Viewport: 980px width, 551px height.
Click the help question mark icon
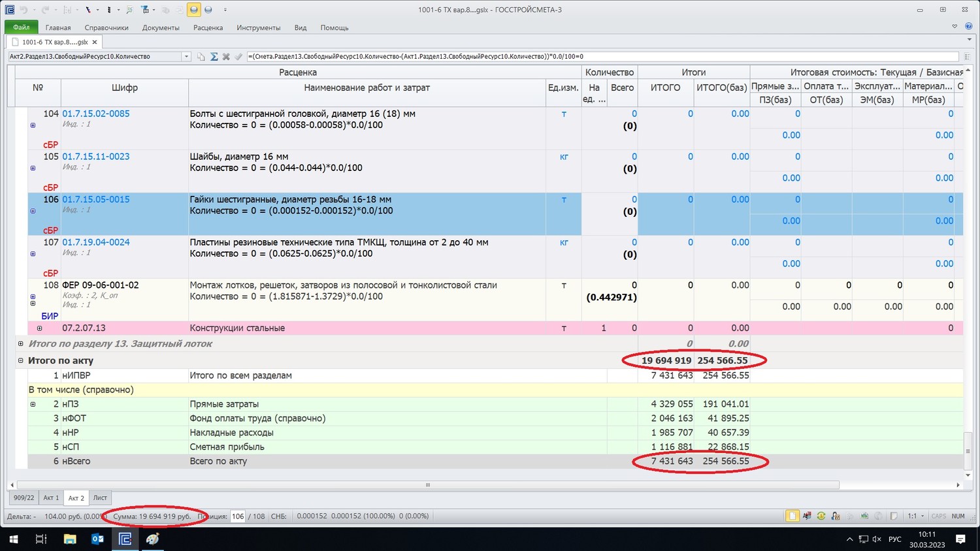[969, 27]
